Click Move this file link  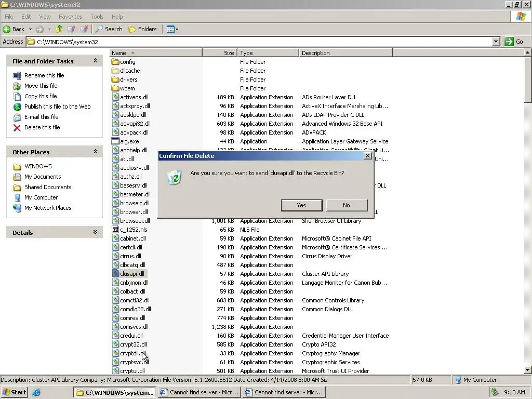[x=41, y=86]
